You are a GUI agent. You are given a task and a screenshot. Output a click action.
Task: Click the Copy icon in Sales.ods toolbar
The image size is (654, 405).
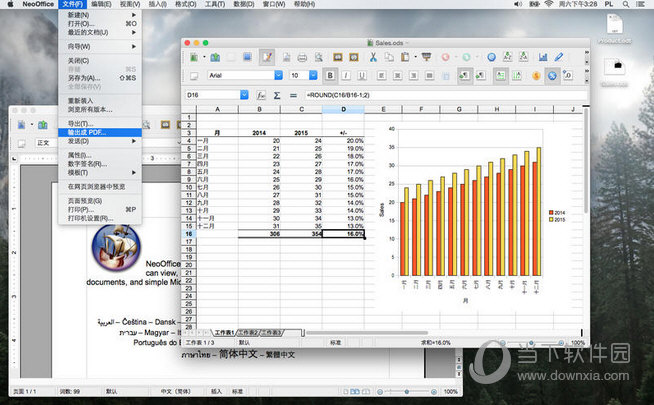[389, 57]
